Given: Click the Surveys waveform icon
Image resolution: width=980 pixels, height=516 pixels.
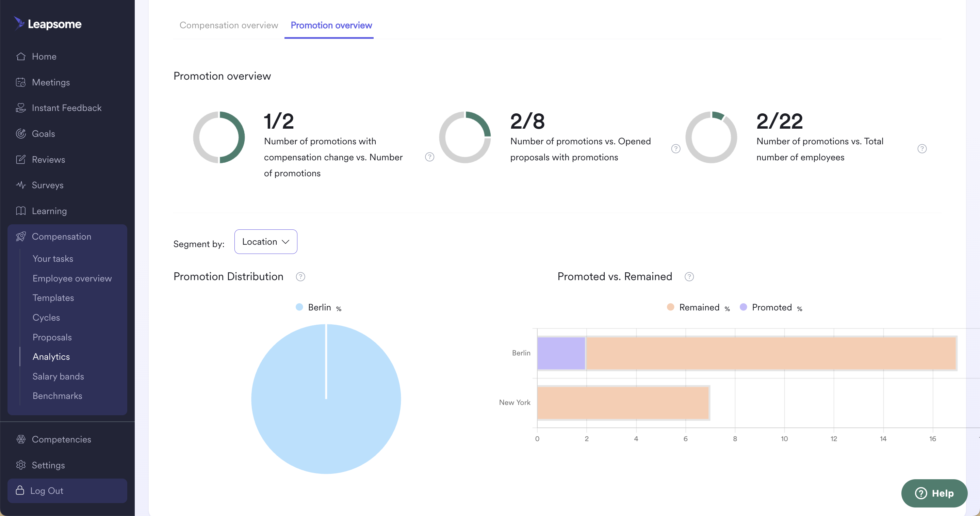Looking at the screenshot, I should pos(21,185).
